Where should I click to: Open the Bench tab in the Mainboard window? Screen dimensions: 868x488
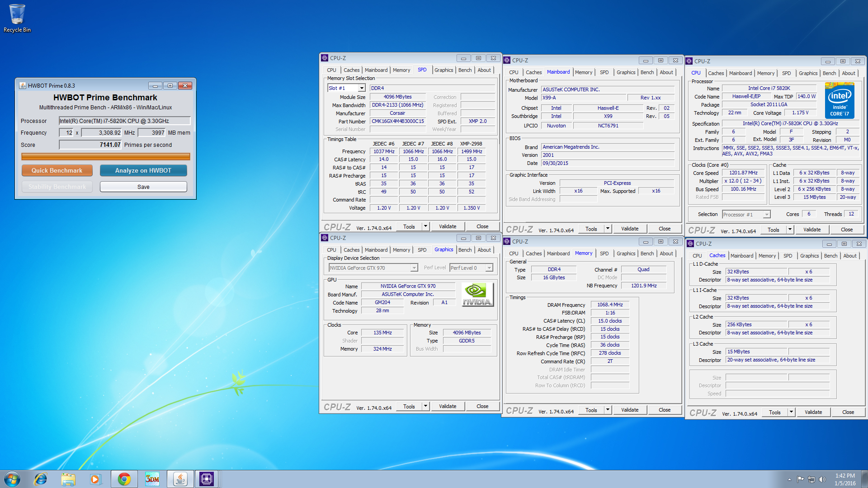pyautogui.click(x=647, y=72)
